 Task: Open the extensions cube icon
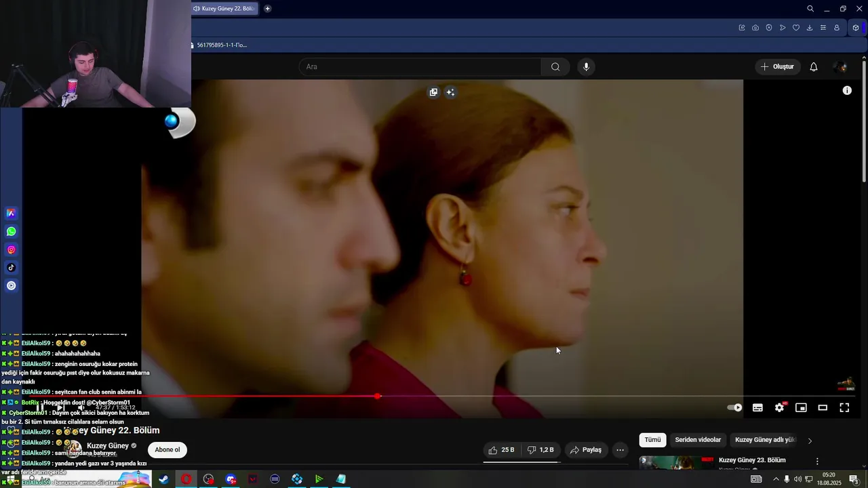(x=856, y=28)
